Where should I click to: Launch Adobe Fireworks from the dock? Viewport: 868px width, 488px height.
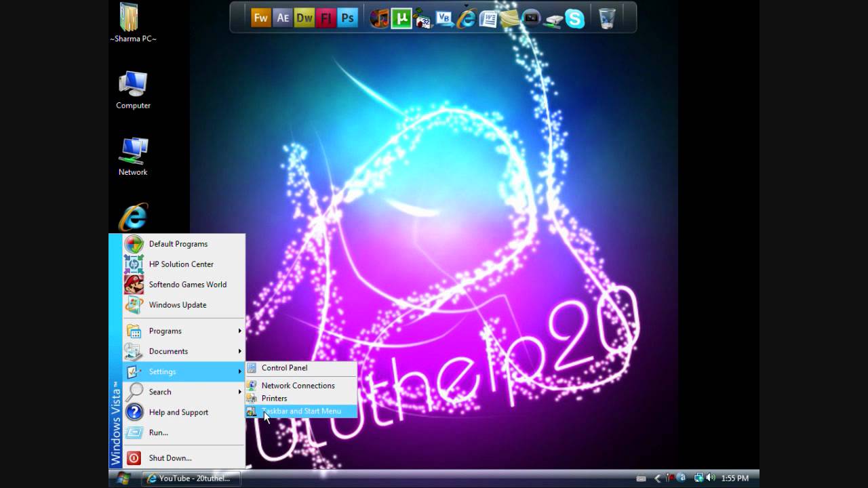261,18
